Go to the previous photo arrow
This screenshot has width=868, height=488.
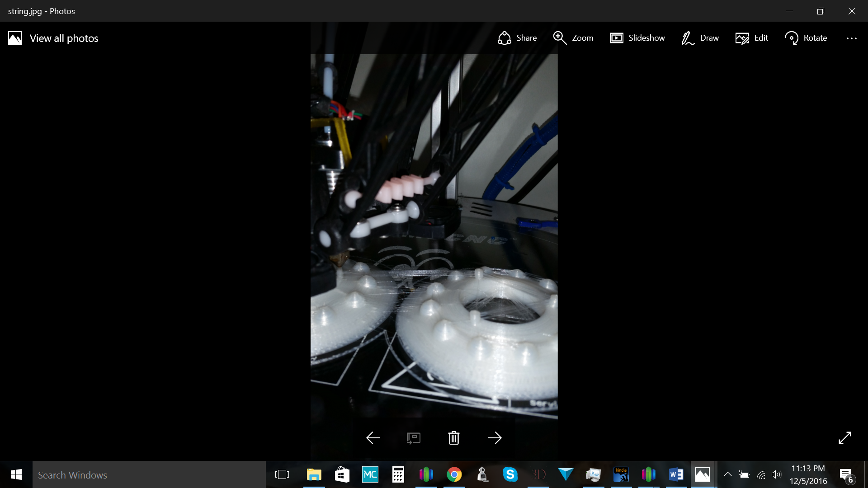(x=373, y=438)
